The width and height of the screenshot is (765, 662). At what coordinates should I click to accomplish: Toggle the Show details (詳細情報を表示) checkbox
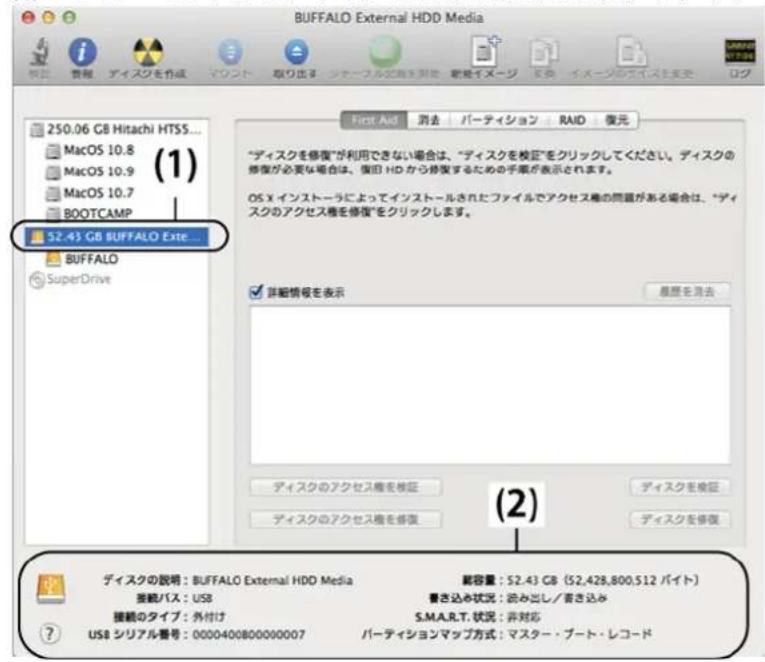click(256, 292)
